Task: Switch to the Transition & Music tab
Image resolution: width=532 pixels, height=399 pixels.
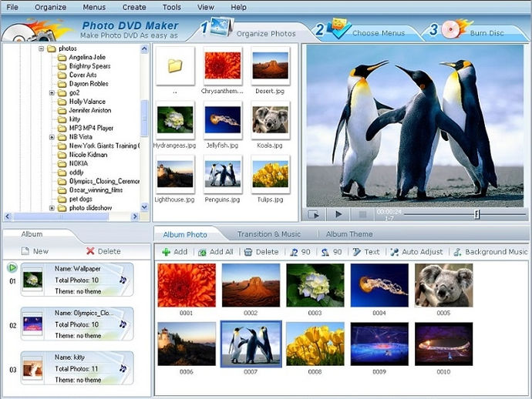Action: 269,234
